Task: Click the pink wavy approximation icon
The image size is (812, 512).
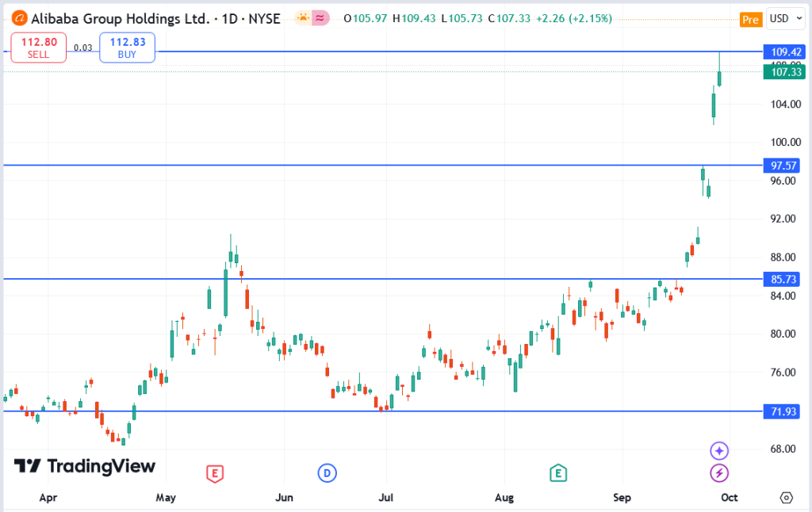Action: [320, 18]
